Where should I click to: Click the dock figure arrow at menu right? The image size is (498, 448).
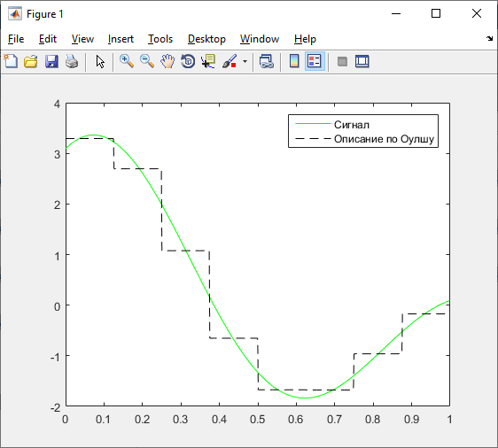[x=489, y=39]
